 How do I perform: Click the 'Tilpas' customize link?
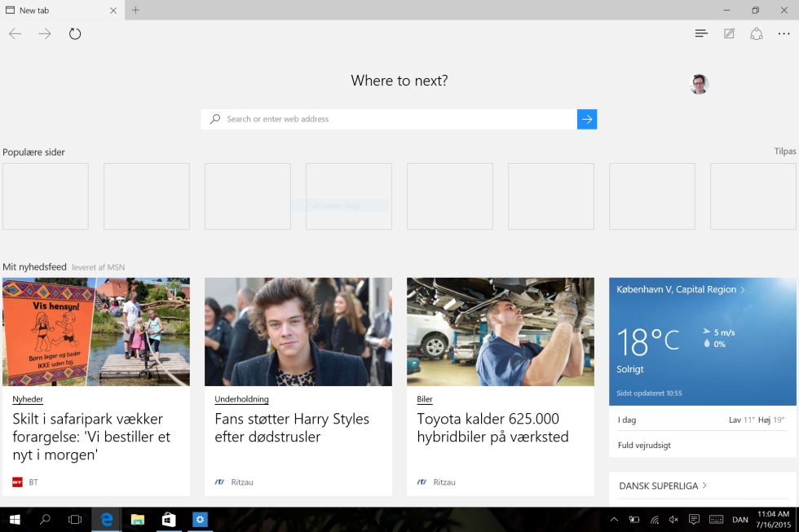coord(784,152)
